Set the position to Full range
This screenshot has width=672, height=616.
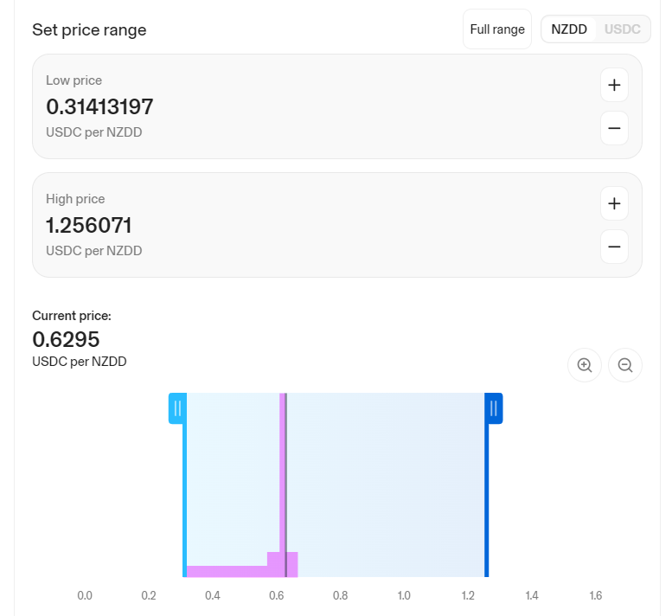pos(497,29)
